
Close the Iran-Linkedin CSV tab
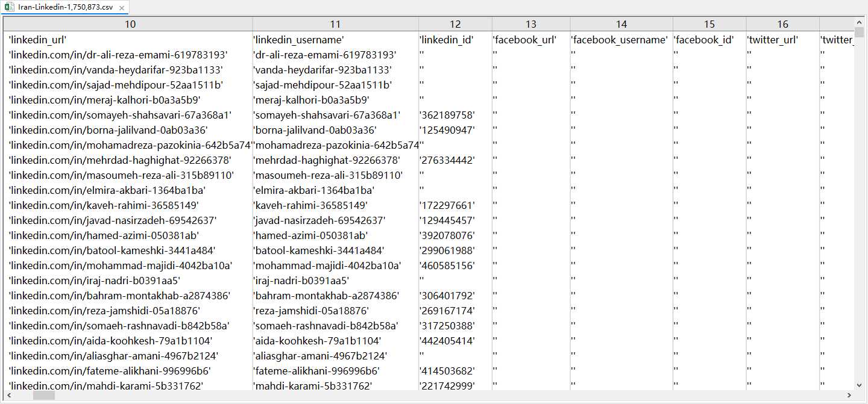click(x=122, y=8)
